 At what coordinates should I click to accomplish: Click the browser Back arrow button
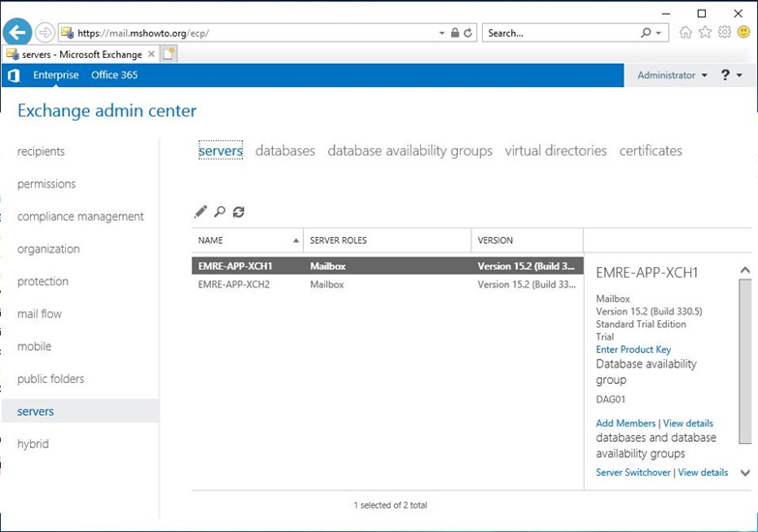(17, 33)
